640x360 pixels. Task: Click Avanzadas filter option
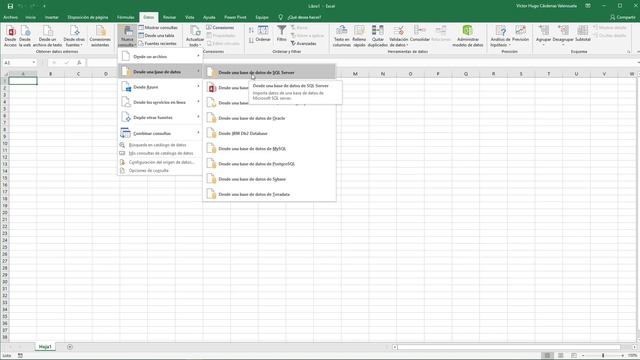tap(304, 43)
